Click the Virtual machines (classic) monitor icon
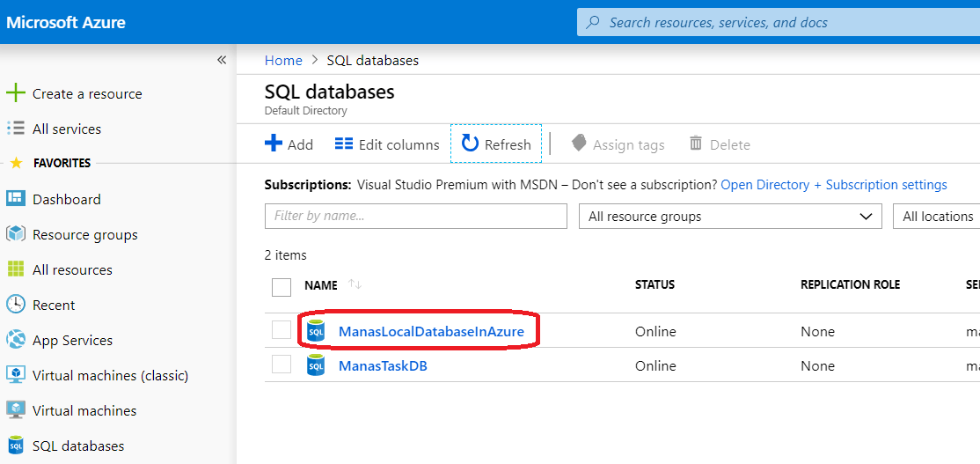Image resolution: width=980 pixels, height=464 pixels. pos(16,375)
